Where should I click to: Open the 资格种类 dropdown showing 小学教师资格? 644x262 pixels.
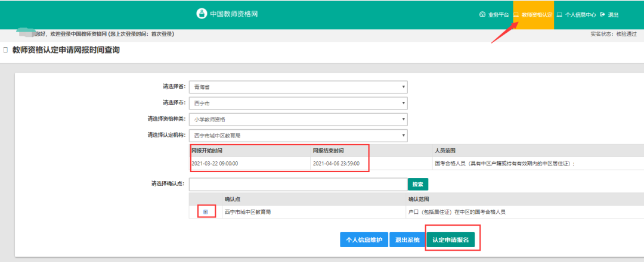click(298, 119)
